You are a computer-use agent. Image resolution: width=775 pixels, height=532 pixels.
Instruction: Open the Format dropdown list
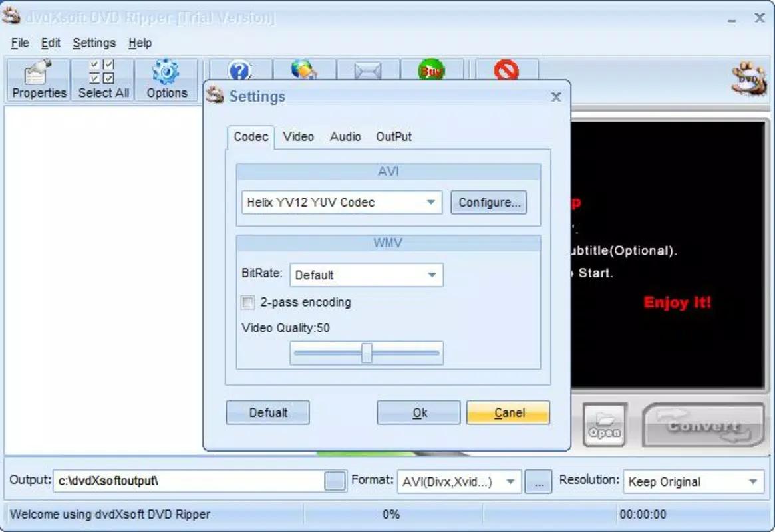point(510,481)
